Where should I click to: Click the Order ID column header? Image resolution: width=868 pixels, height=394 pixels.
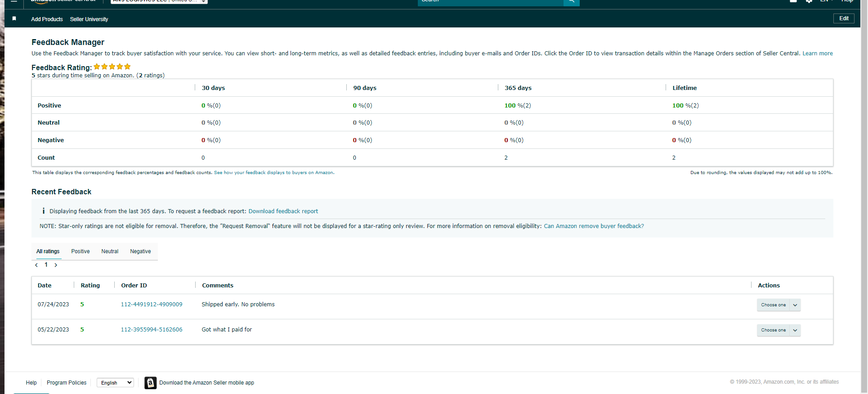tap(134, 286)
